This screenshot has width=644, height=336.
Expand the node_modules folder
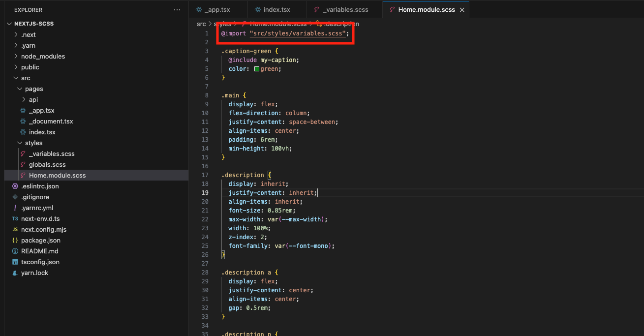[16, 57]
